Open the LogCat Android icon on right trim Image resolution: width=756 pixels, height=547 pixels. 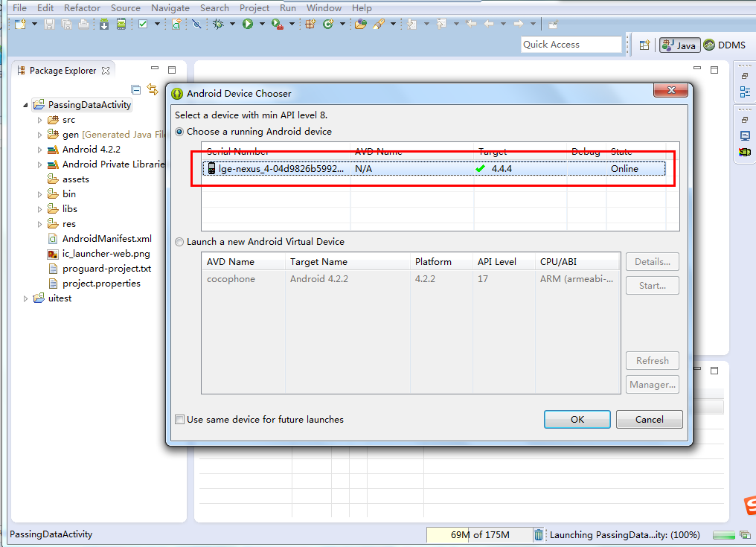tap(745, 152)
